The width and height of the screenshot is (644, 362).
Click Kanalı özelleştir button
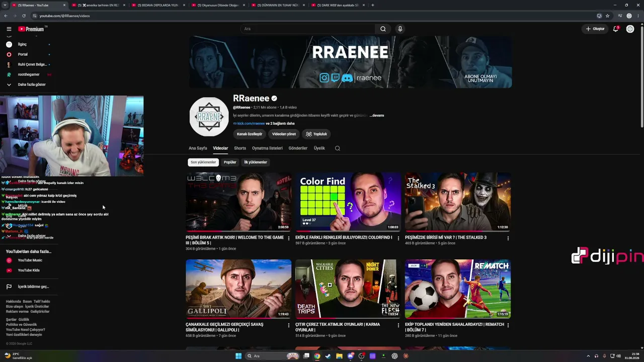click(250, 134)
